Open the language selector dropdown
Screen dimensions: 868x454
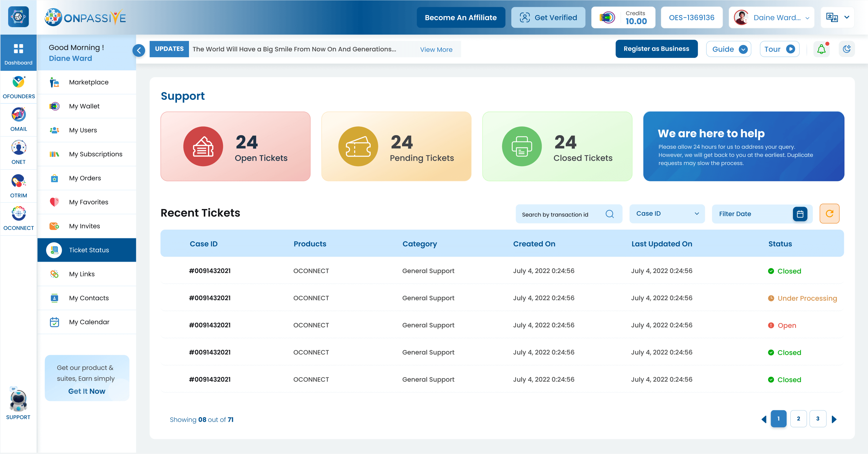(837, 17)
